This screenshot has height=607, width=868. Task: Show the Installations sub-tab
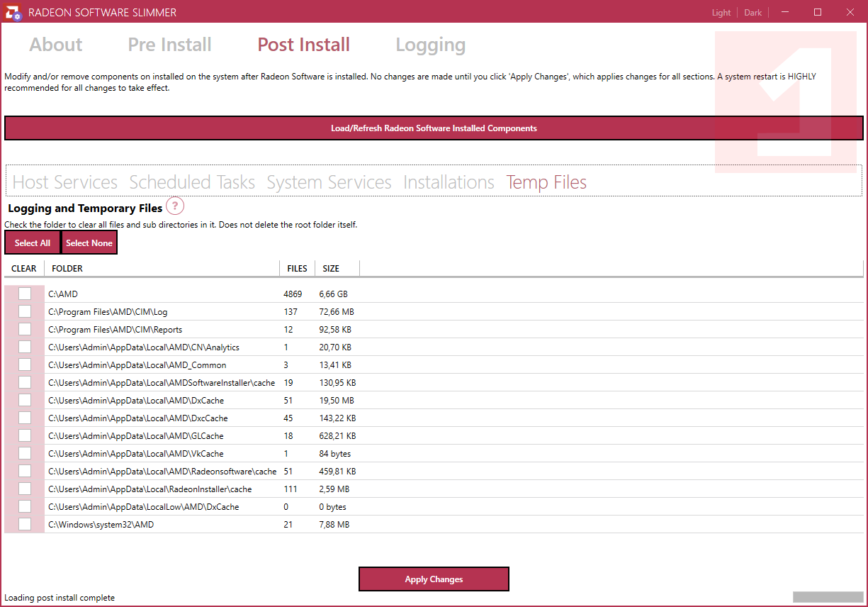449,182
